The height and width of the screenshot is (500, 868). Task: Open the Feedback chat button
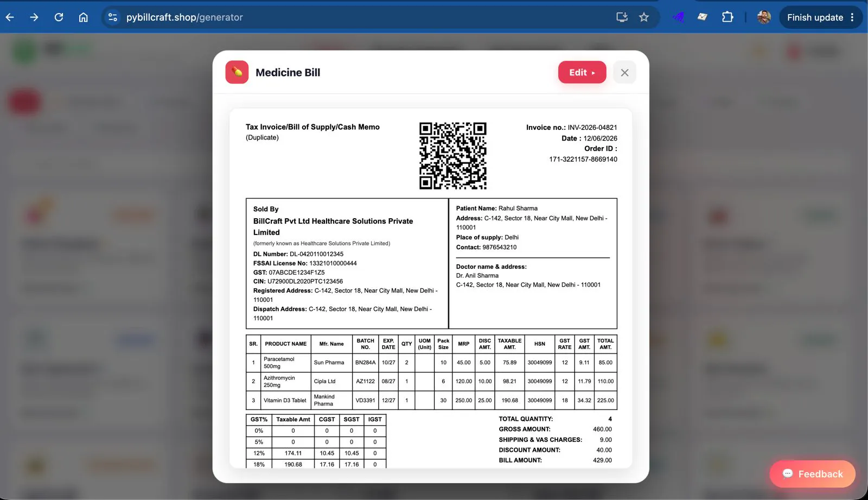tap(812, 474)
